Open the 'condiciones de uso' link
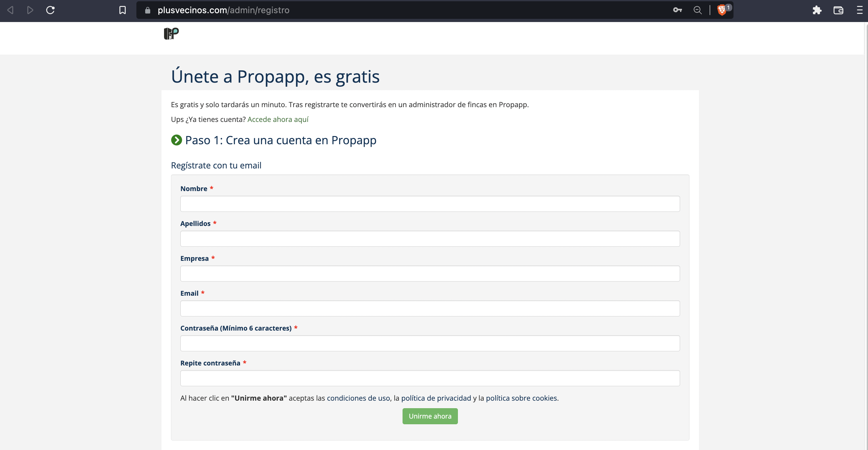 coord(358,398)
